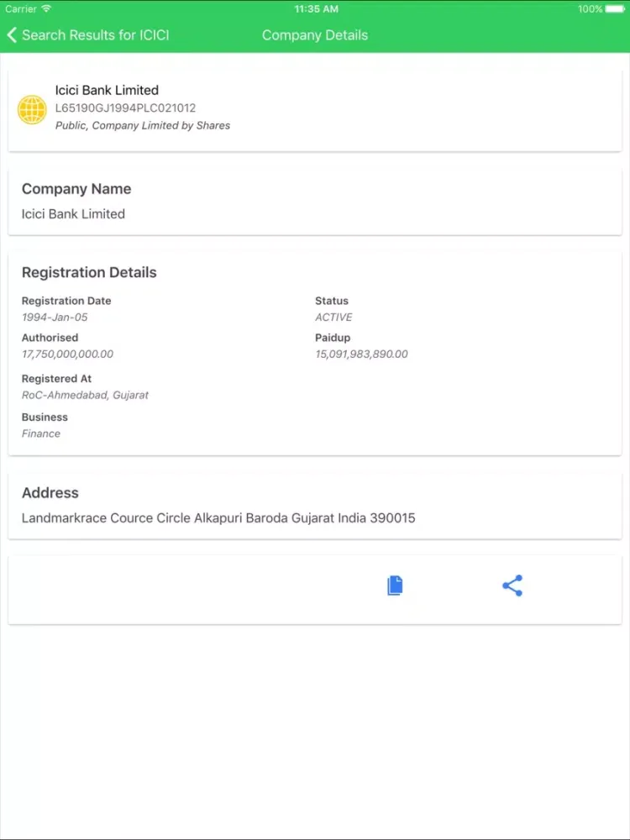Tap the Paidup label
Viewport: 630px width, 840px height.
coord(333,338)
